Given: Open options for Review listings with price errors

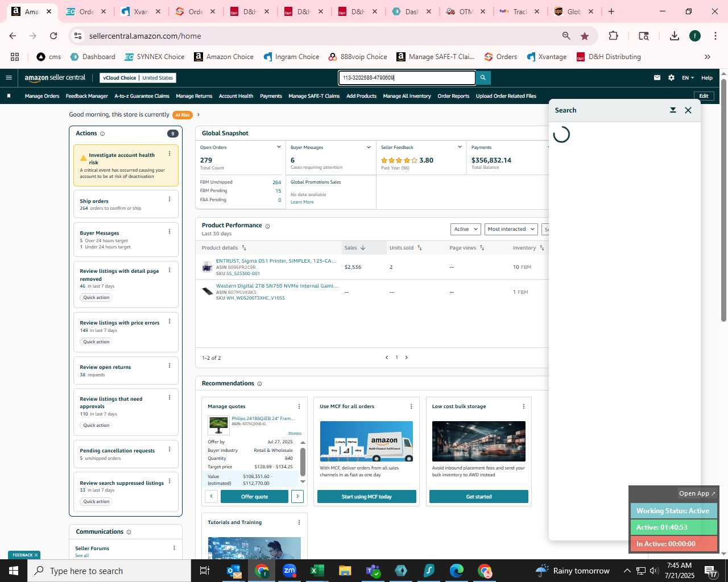Looking at the screenshot, I should coord(169,321).
